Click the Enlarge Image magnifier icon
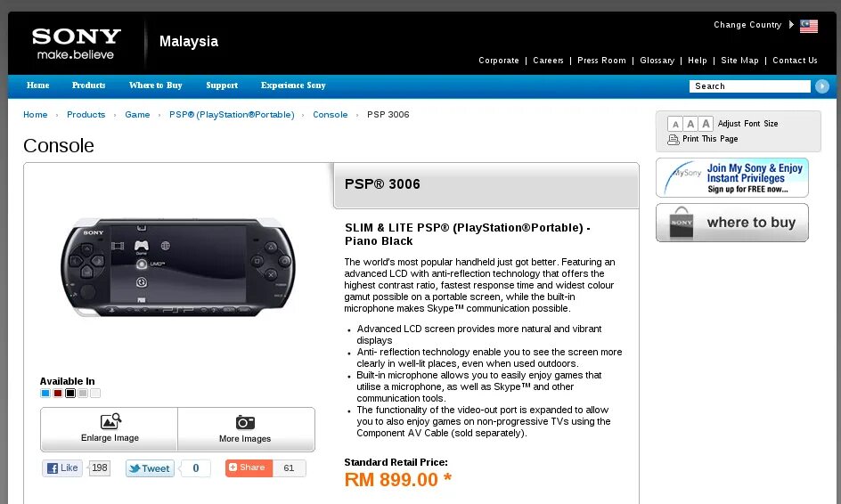 point(110,421)
